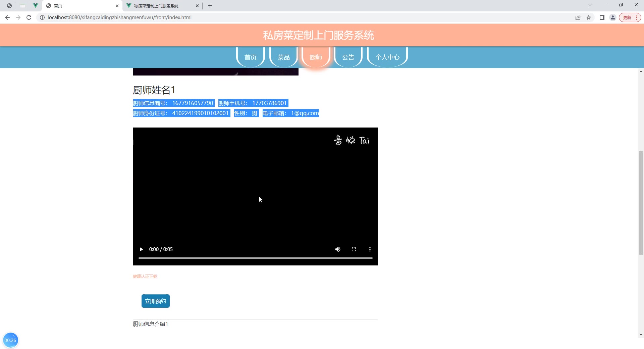Viewport: 644px width, 349px height.
Task: Click the 厨师手机号 text
Action: point(253,103)
